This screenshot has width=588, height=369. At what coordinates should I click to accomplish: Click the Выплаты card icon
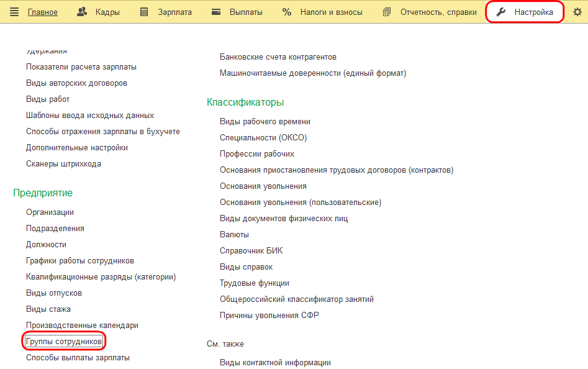click(216, 12)
